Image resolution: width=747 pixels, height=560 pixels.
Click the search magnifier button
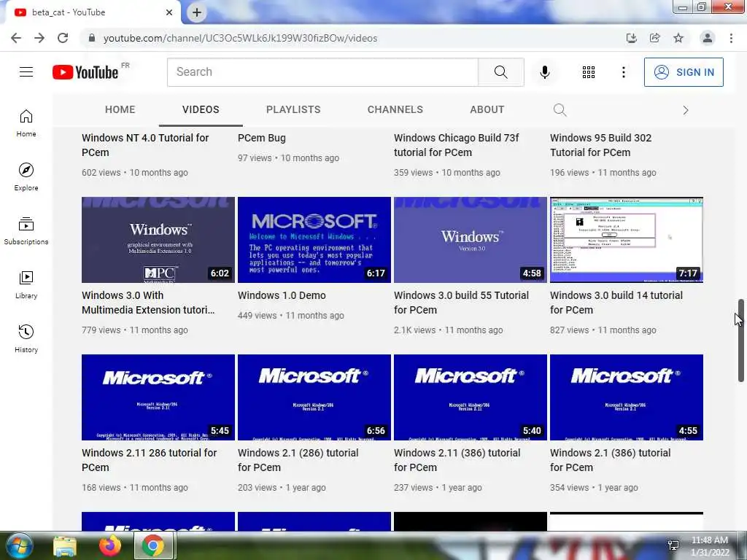(x=500, y=72)
